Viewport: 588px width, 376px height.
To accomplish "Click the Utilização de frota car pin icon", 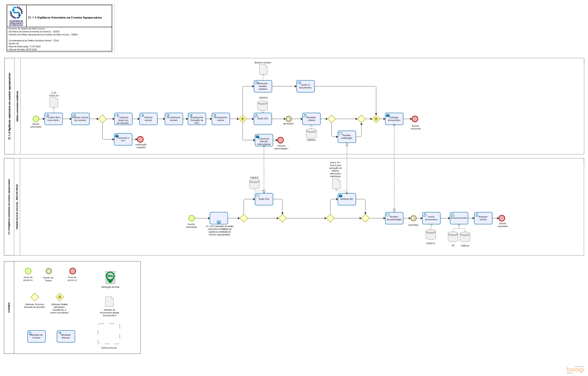I will 110,278.
